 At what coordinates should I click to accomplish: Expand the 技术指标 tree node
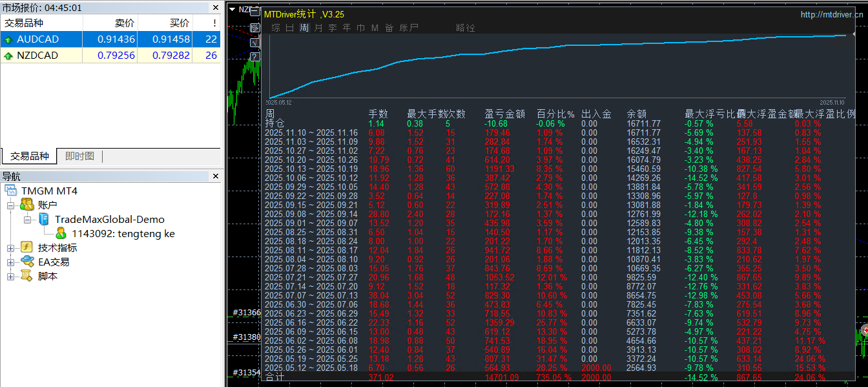click(x=10, y=247)
